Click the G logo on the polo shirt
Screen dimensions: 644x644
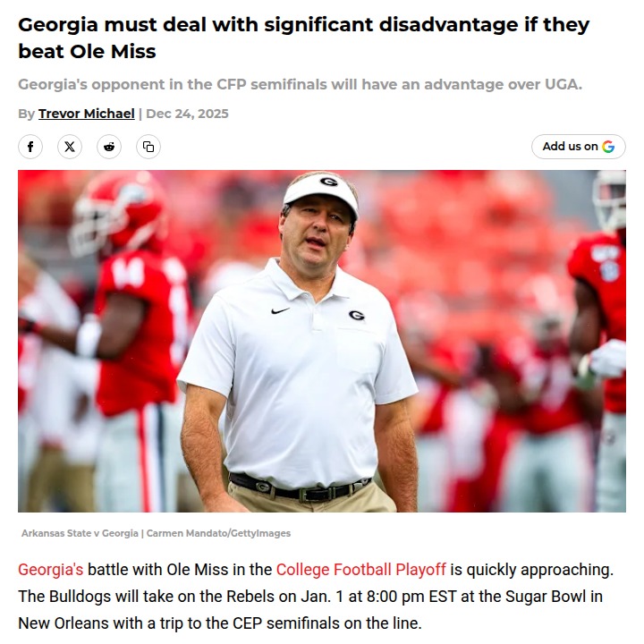[x=356, y=315]
